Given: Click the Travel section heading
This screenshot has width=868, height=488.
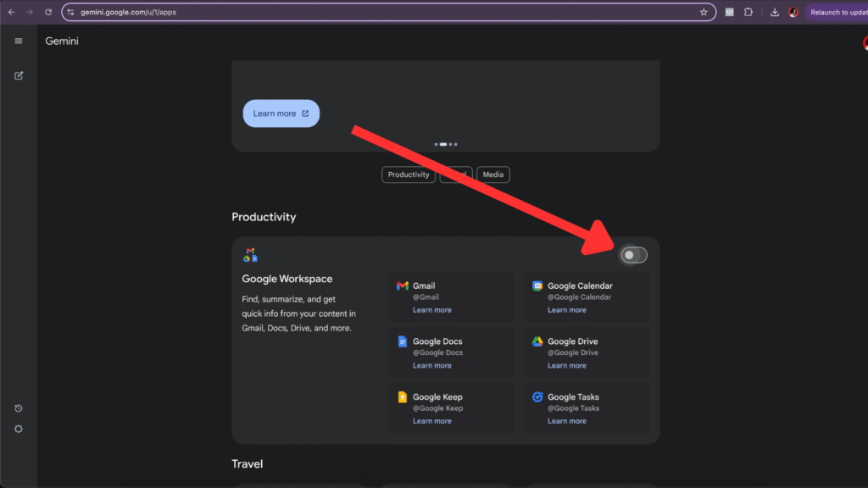Looking at the screenshot, I should click(x=247, y=463).
